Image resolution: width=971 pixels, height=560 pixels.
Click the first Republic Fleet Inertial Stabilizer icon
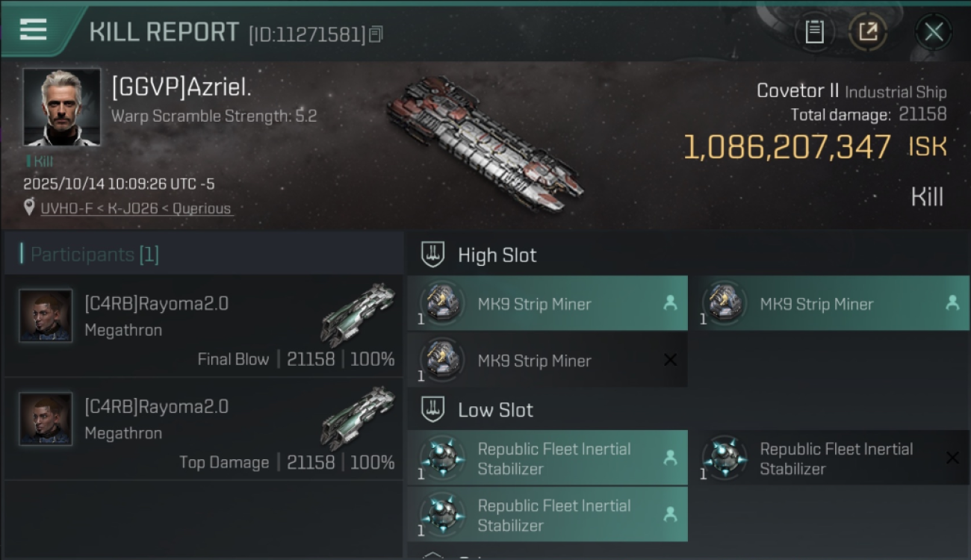coord(442,458)
